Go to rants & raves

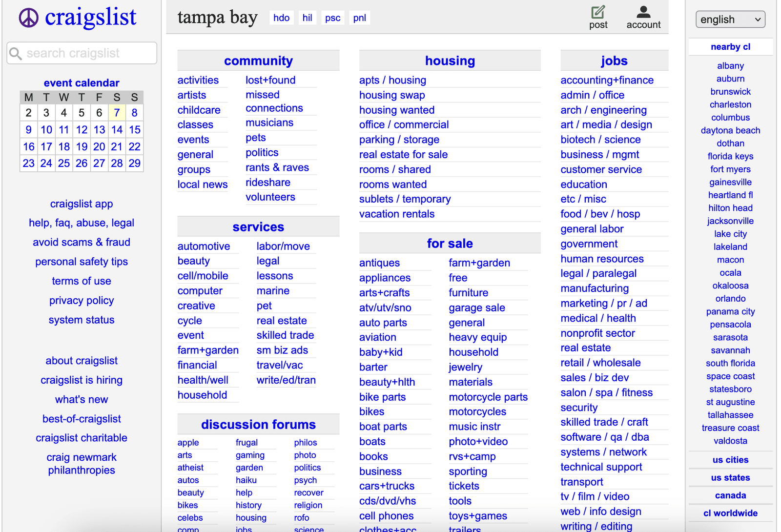(x=277, y=167)
